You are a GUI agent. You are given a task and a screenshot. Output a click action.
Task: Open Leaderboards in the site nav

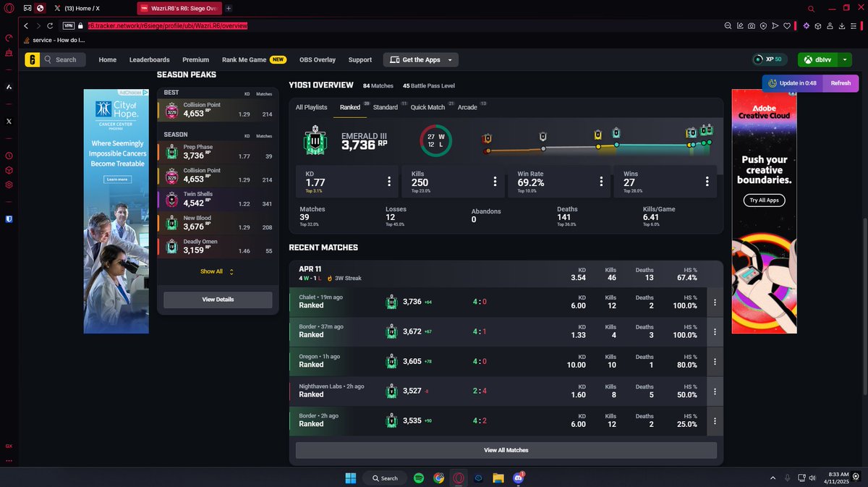click(x=150, y=60)
